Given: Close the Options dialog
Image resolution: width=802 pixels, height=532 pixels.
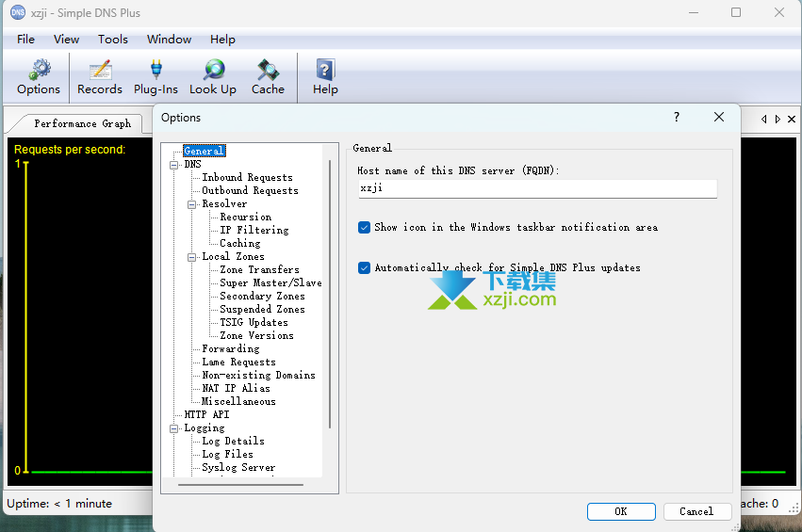Looking at the screenshot, I should [x=719, y=117].
